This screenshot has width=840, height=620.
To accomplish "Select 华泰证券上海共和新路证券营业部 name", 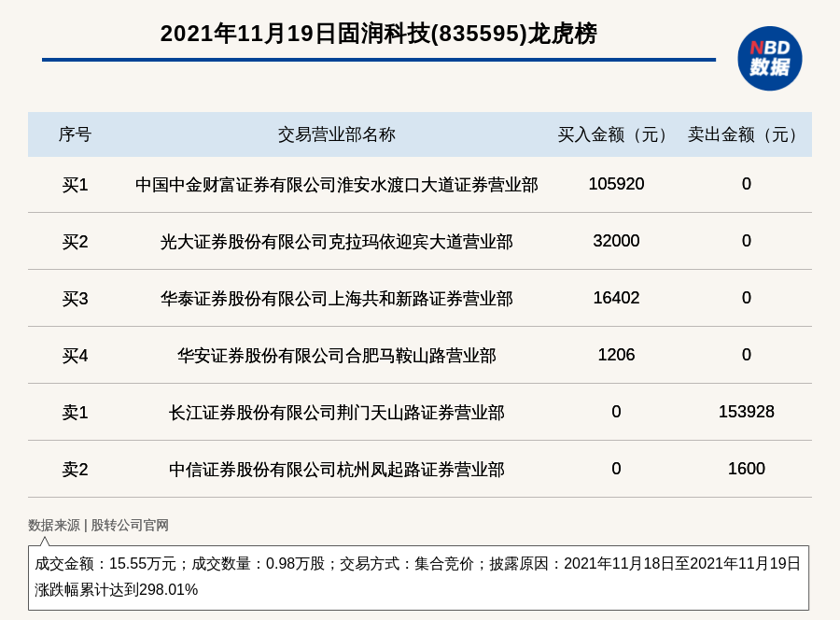I will 336,299.
